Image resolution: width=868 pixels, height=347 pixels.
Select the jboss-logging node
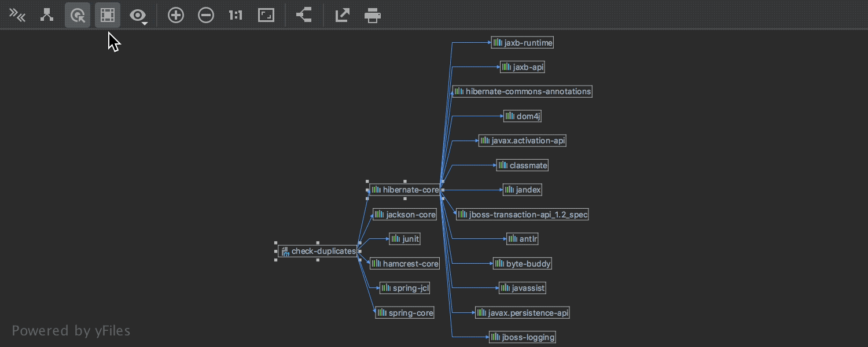pyautogui.click(x=523, y=337)
